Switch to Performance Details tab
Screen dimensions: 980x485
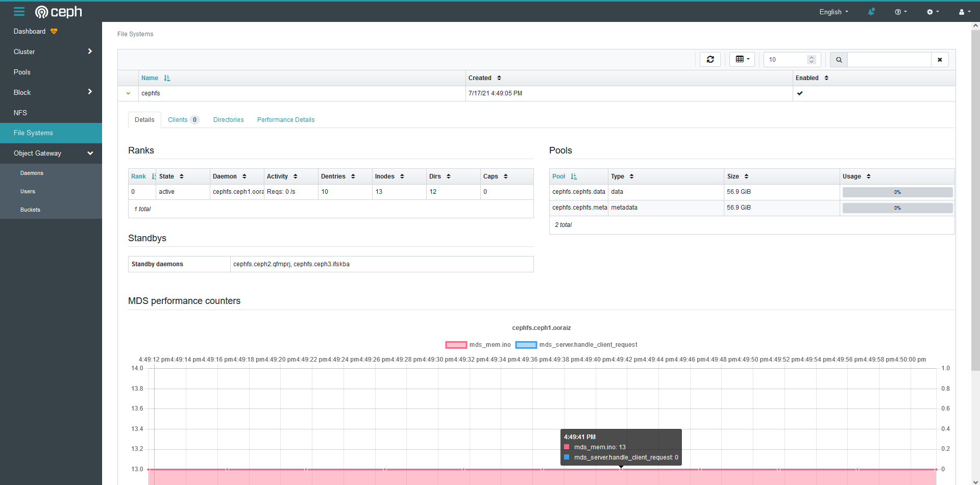pos(286,120)
